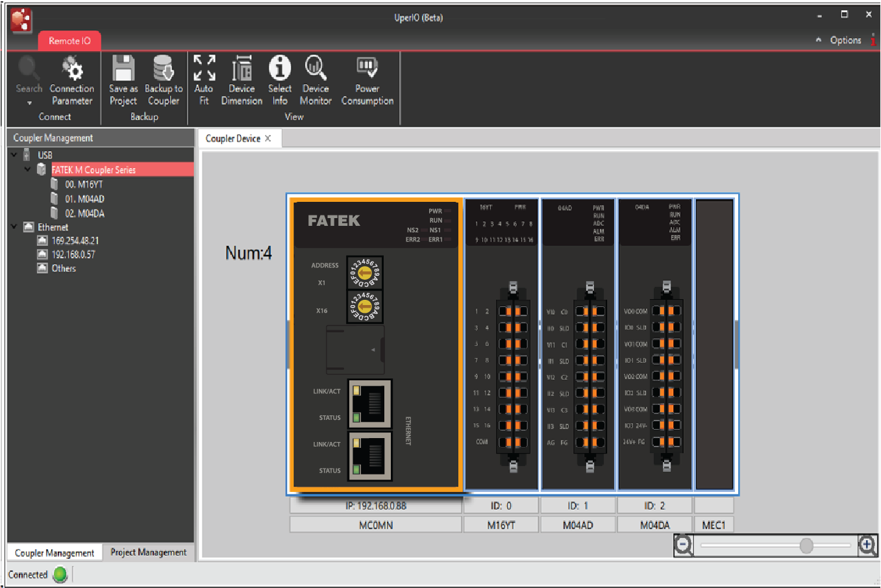
Task: Collapse the USB tree node
Action: (14, 154)
